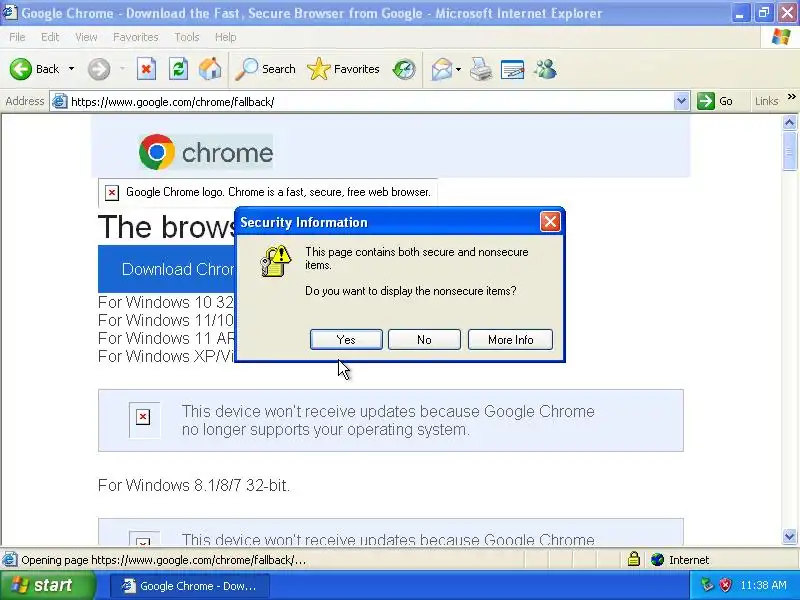Open the Windows Start menu
Image resolution: width=800 pixels, height=600 pixels.
(48, 585)
